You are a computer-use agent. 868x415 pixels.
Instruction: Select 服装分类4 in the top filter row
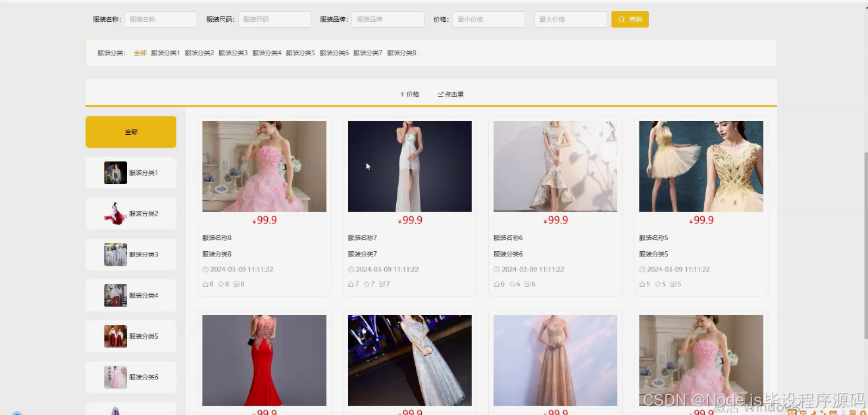click(267, 53)
